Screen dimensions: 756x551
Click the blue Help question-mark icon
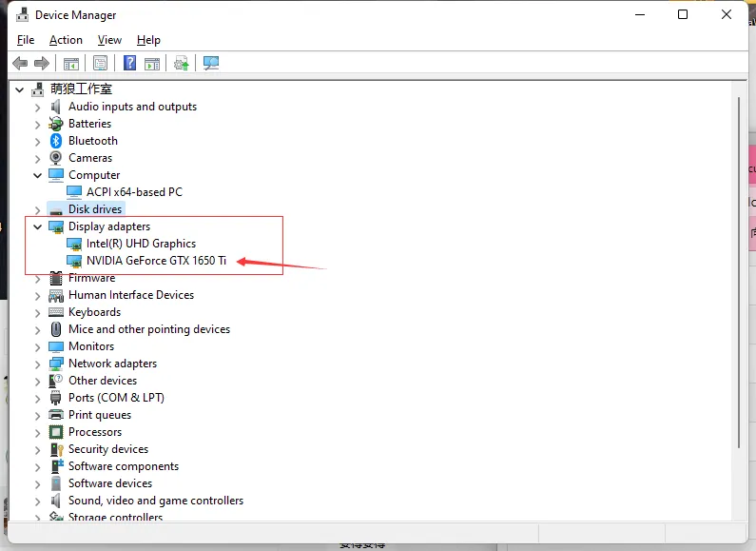coord(129,63)
